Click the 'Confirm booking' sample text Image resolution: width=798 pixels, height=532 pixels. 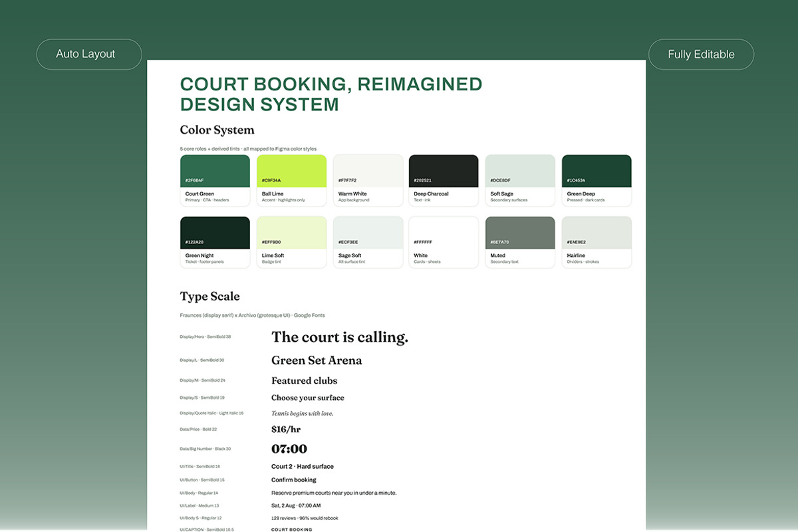point(294,479)
